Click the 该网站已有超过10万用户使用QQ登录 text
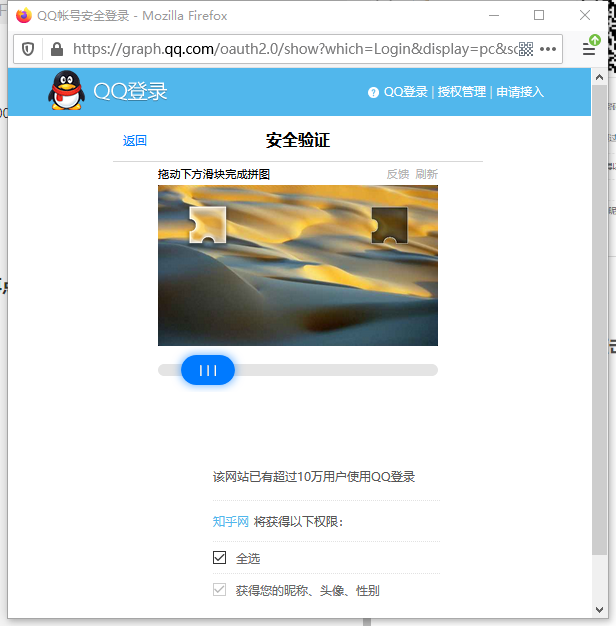Viewport: 616px width, 626px height. click(314, 477)
